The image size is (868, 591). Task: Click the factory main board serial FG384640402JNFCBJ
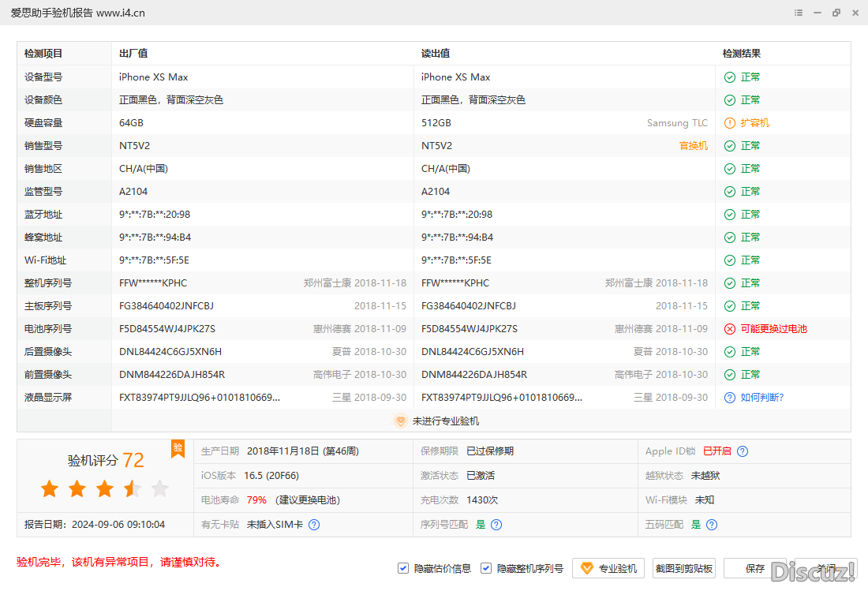[166, 306]
